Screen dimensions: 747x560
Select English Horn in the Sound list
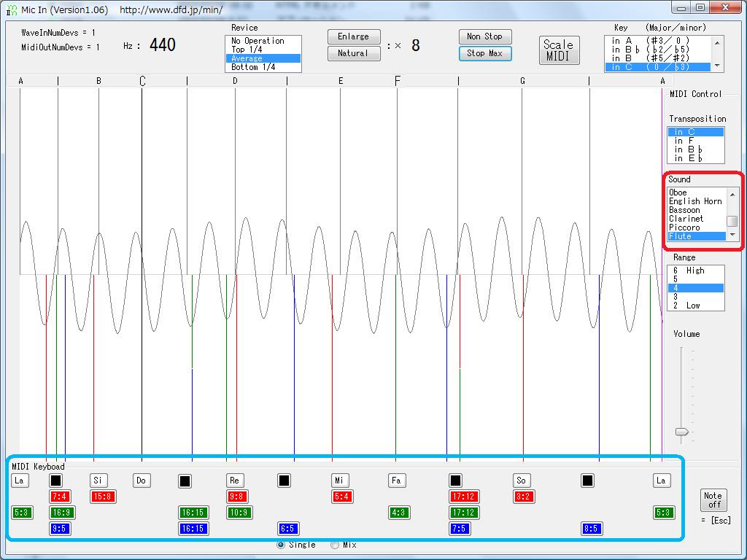[x=697, y=201]
